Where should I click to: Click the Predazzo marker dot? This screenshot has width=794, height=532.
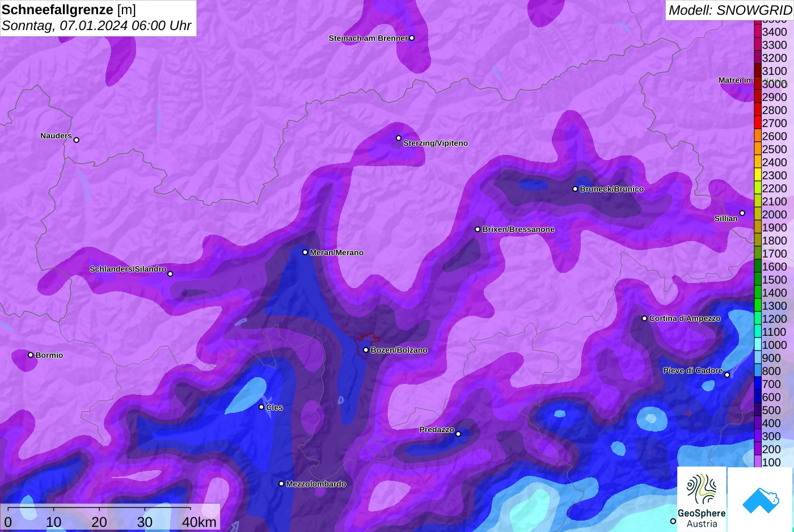tap(458, 434)
